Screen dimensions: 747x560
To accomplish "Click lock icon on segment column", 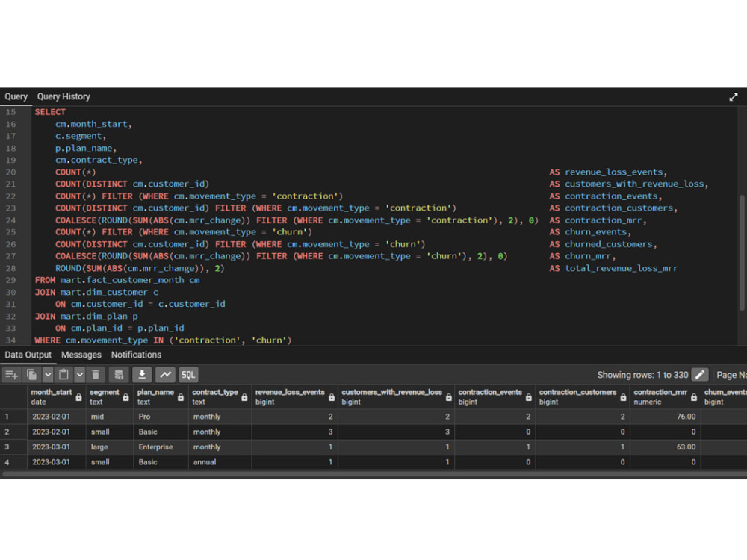I will (125, 397).
